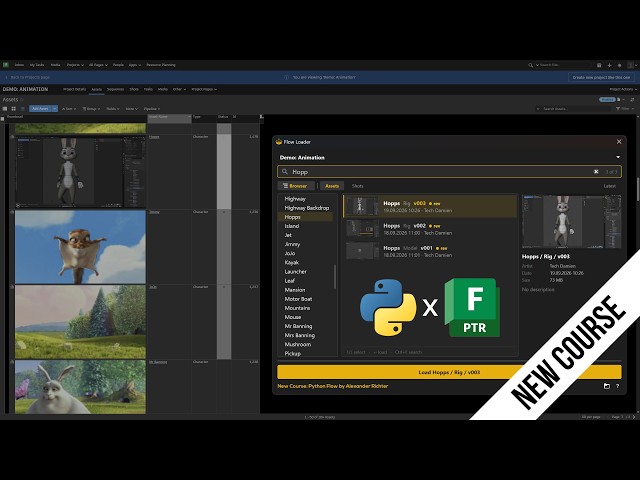640x480 pixels.
Task: Open the More menu in assets toolbar
Action: (x=131, y=109)
